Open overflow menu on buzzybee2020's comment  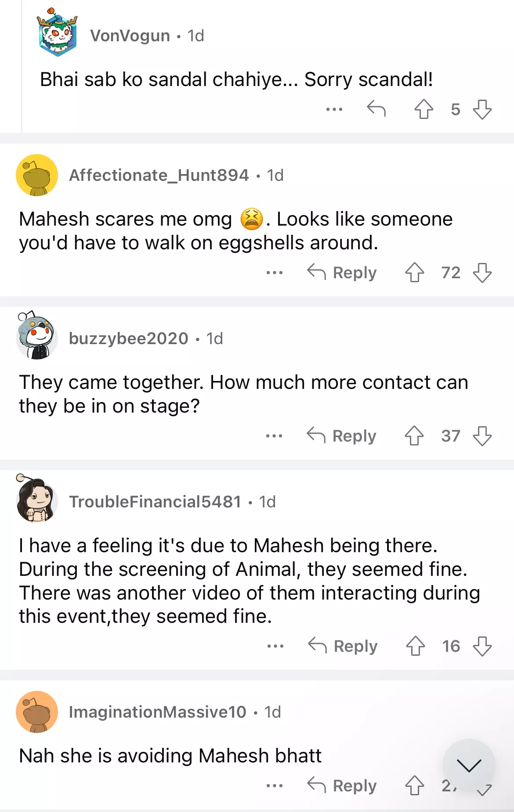[274, 436]
